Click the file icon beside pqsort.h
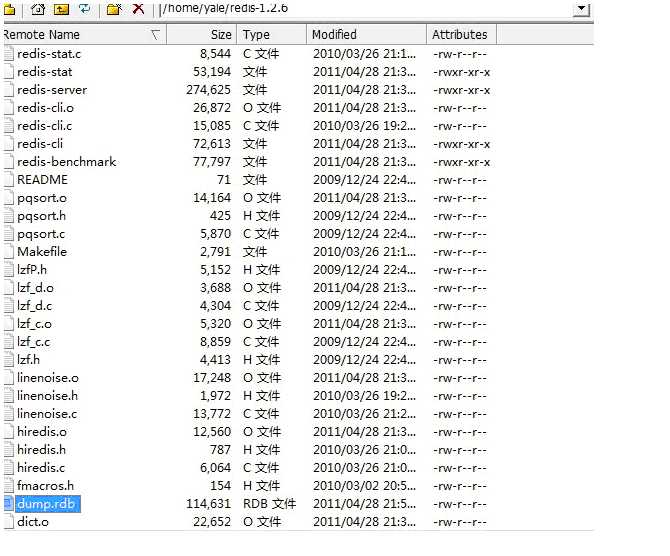Viewport: 670px width, 556px height. [x=9, y=216]
